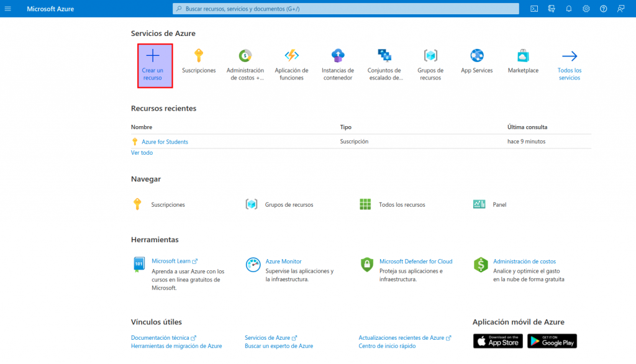The image size is (636, 364).
Task: Open portal settings gear icon
Action: point(586,9)
